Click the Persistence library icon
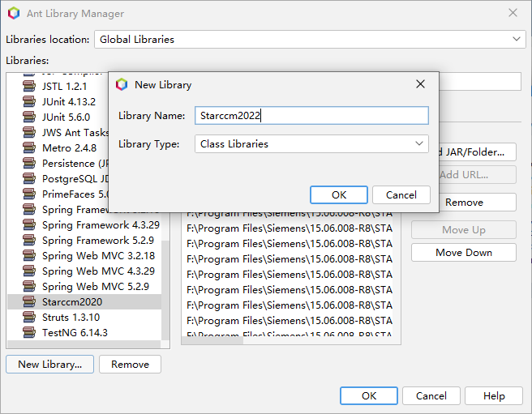 coord(29,163)
